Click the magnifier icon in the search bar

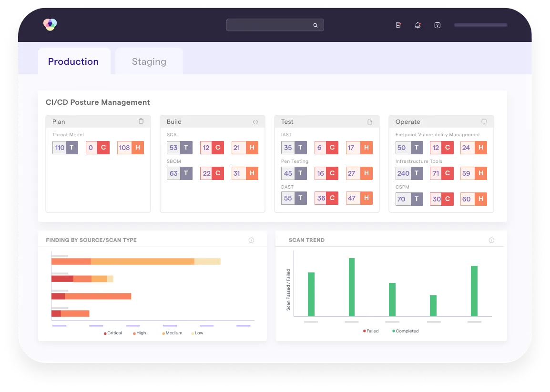(315, 25)
